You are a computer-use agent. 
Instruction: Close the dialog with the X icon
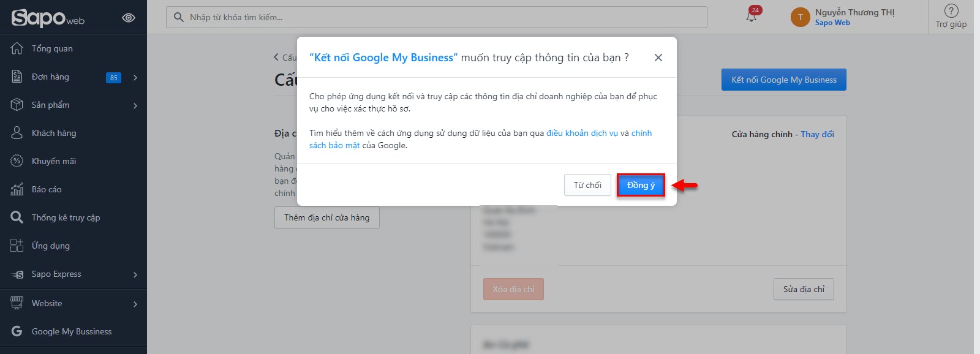[x=658, y=58]
